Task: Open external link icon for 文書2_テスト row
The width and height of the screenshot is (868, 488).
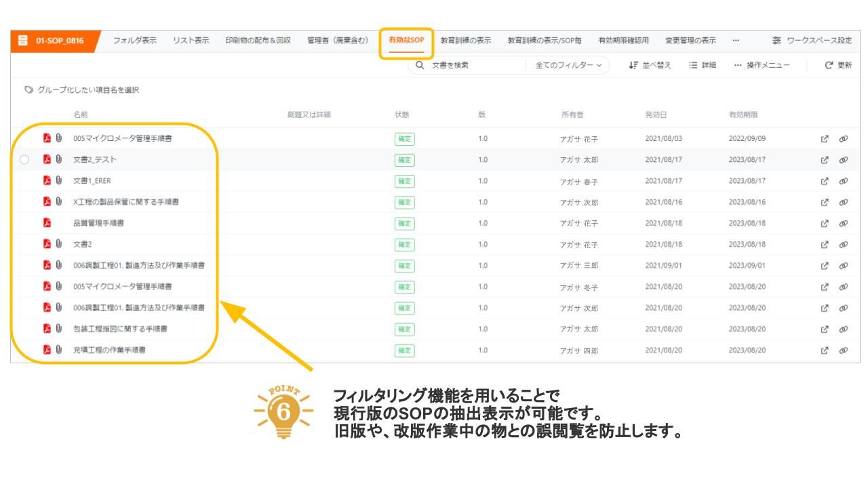Action: point(825,160)
